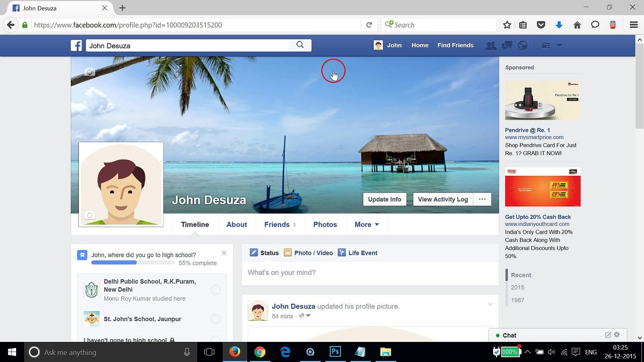Click the Pocket icon in Firefox toolbar
Screen dimensions: 644x362
(541, 25)
